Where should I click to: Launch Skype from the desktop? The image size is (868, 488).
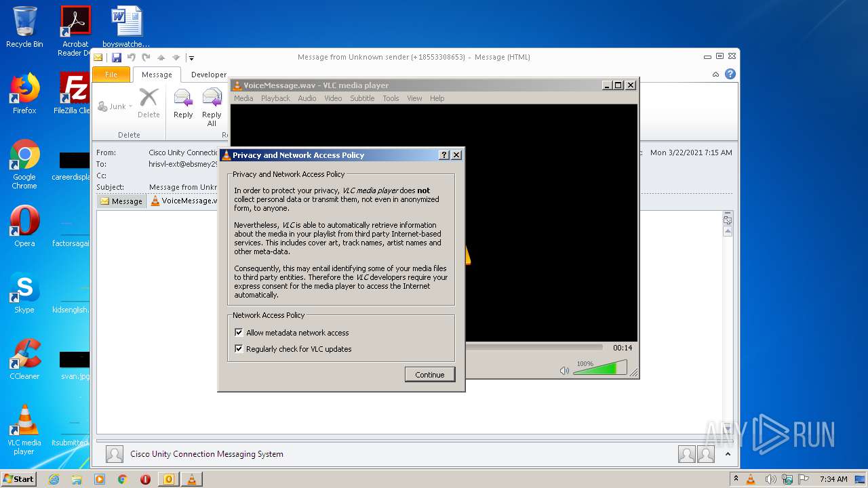pyautogui.click(x=24, y=293)
